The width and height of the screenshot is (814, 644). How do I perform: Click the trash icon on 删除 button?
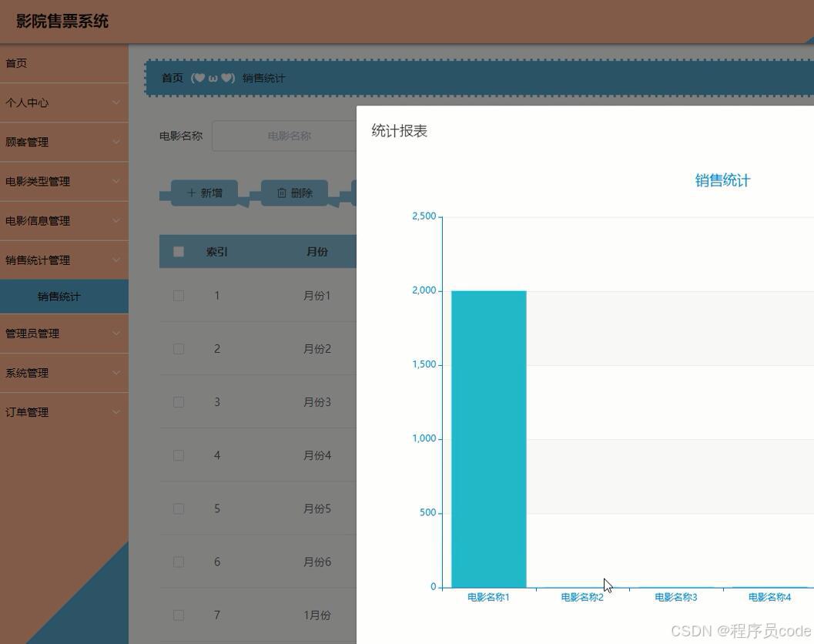tap(281, 193)
